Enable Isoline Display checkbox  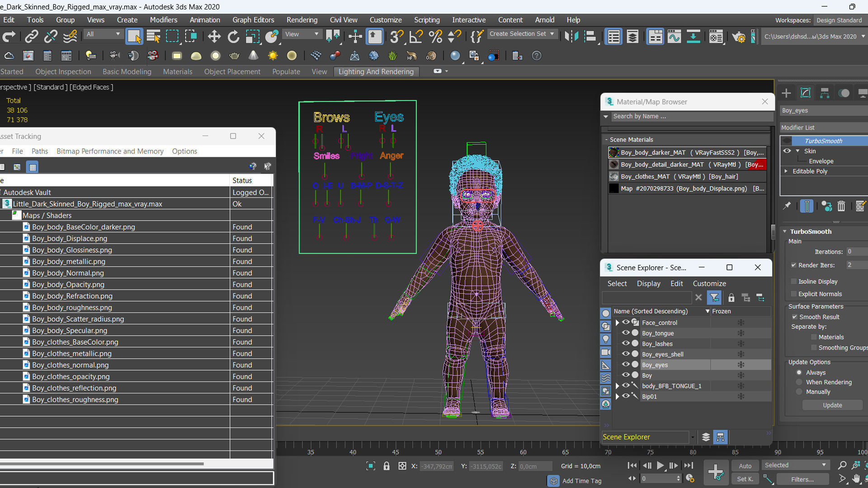tap(793, 282)
